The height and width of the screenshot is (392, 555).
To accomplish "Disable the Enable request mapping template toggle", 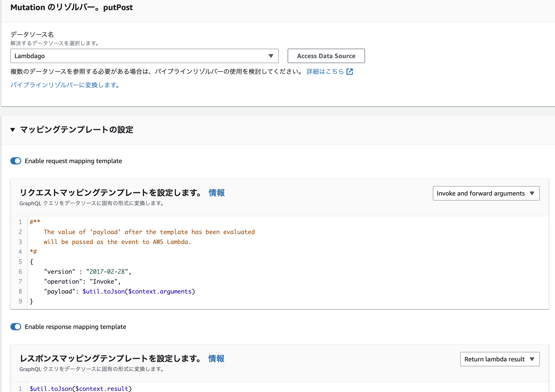I will (x=16, y=161).
